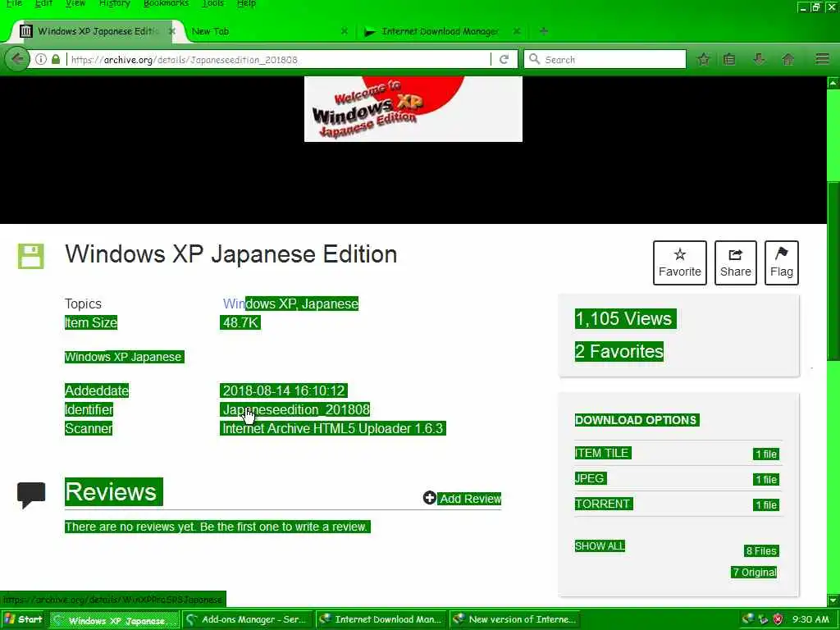Click the Favorite button
This screenshot has height=630, width=840.
pyautogui.click(x=680, y=262)
